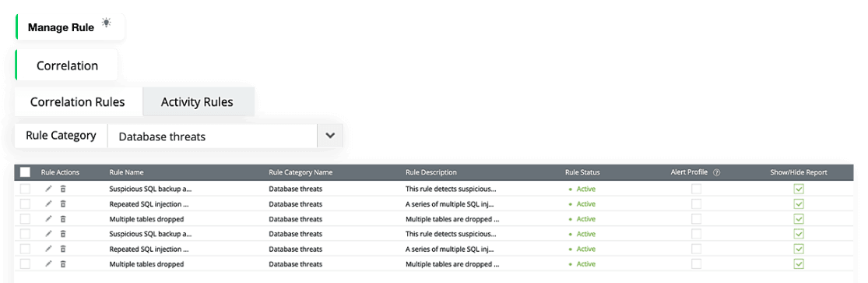Select the second Suspicious SQL backup row checkbox
Screen dimensions: 868x283
[25, 234]
